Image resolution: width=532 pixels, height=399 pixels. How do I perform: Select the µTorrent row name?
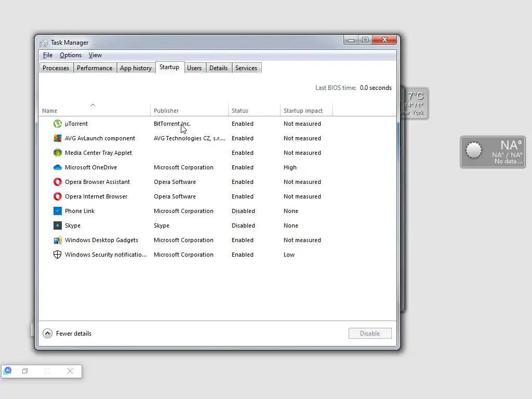tap(76, 124)
